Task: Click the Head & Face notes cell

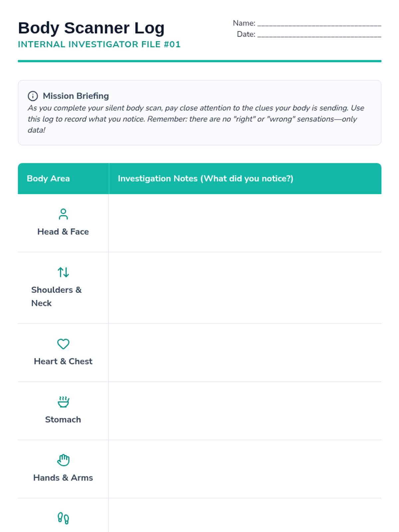Action: point(245,223)
